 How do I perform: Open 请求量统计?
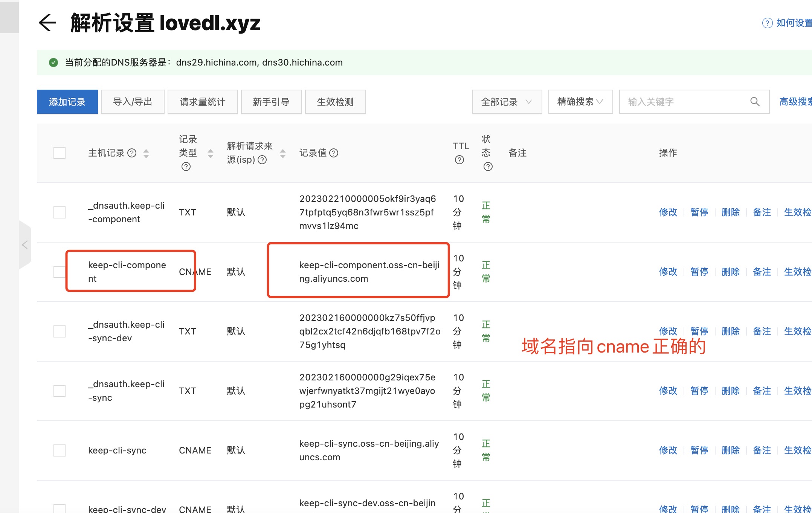[203, 102]
